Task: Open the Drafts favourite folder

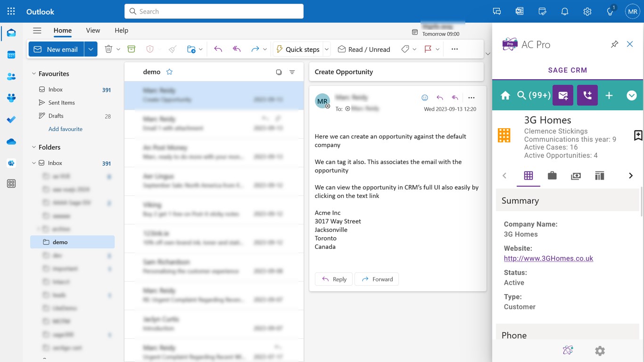Action: point(72,115)
